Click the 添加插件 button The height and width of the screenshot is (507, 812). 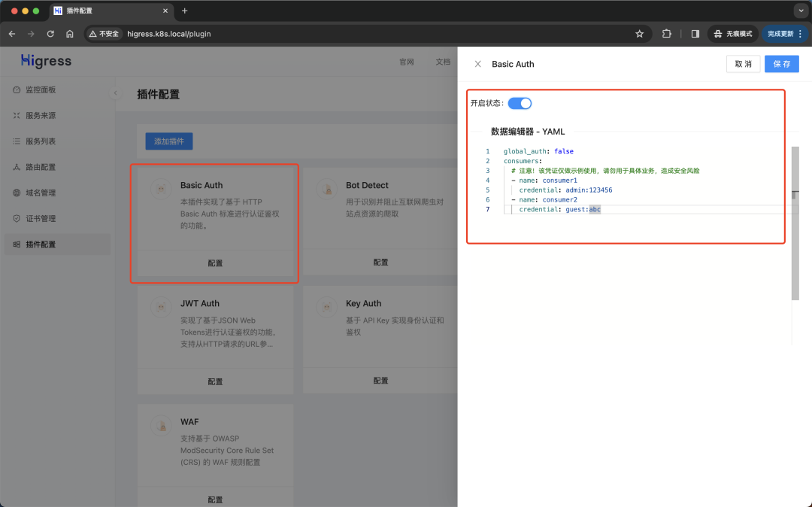[169, 141]
